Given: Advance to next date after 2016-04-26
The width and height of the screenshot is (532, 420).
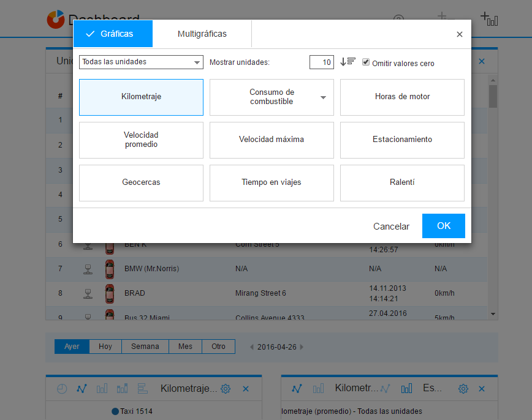Looking at the screenshot, I should click(x=301, y=347).
